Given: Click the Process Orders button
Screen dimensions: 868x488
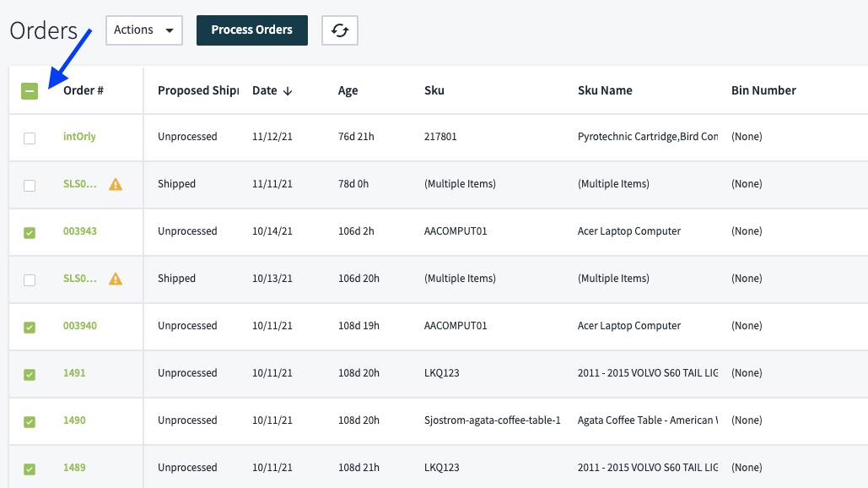Looking at the screenshot, I should (251, 30).
